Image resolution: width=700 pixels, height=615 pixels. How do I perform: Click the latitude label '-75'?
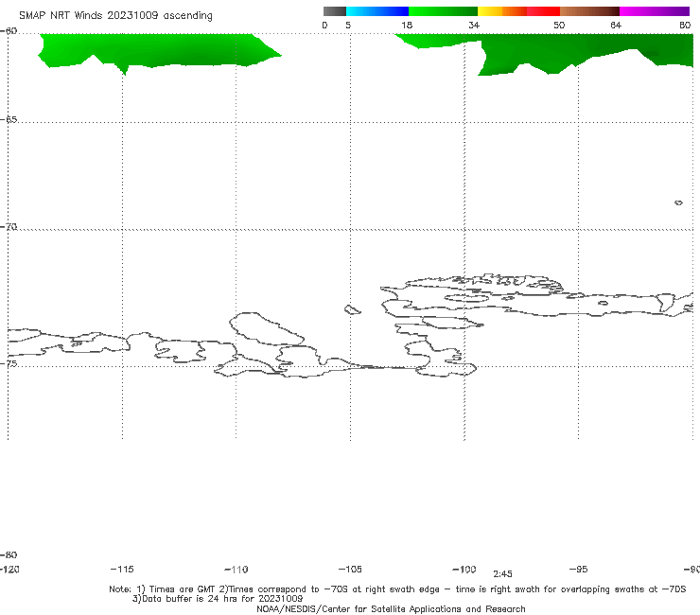point(9,364)
